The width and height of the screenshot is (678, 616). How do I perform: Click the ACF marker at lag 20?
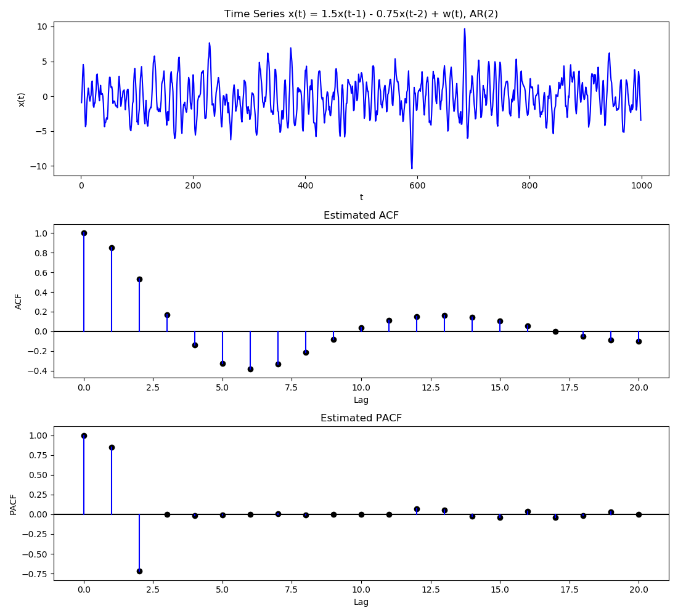[x=639, y=341]
